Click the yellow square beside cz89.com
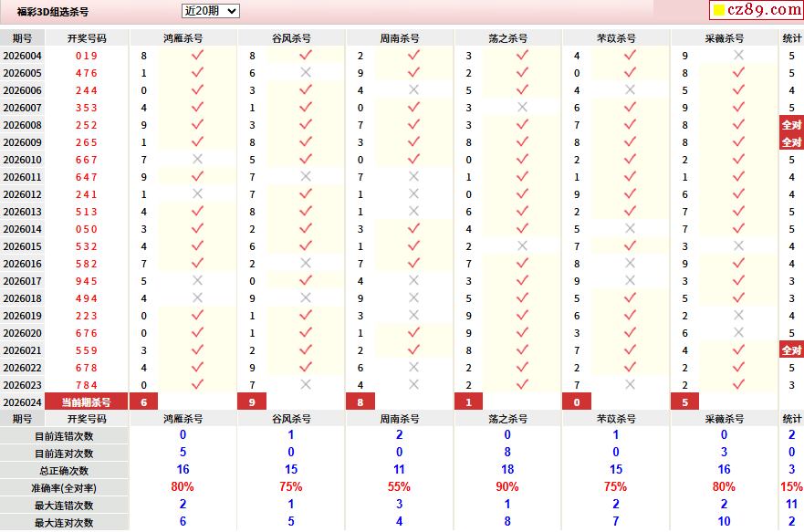The image size is (804, 532). [x=718, y=11]
